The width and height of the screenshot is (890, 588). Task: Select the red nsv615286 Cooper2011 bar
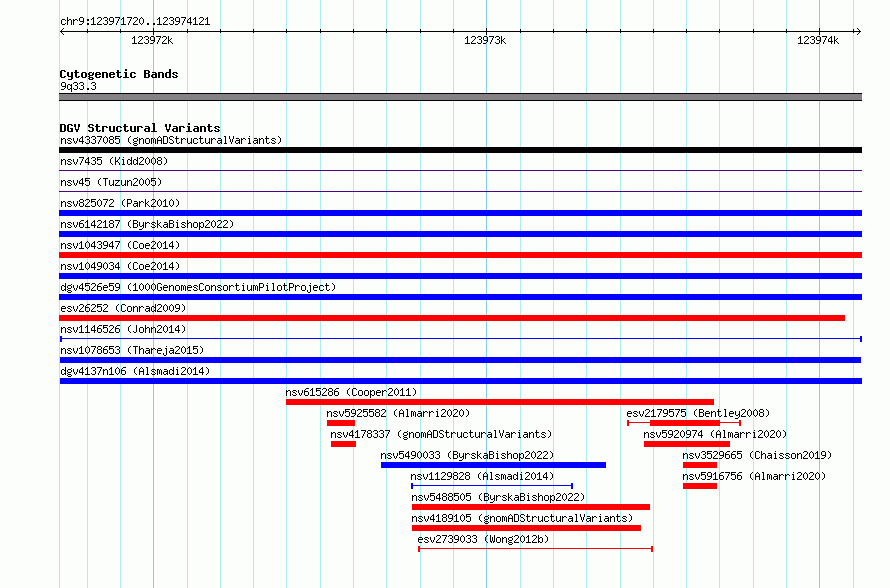pyautogui.click(x=500, y=402)
